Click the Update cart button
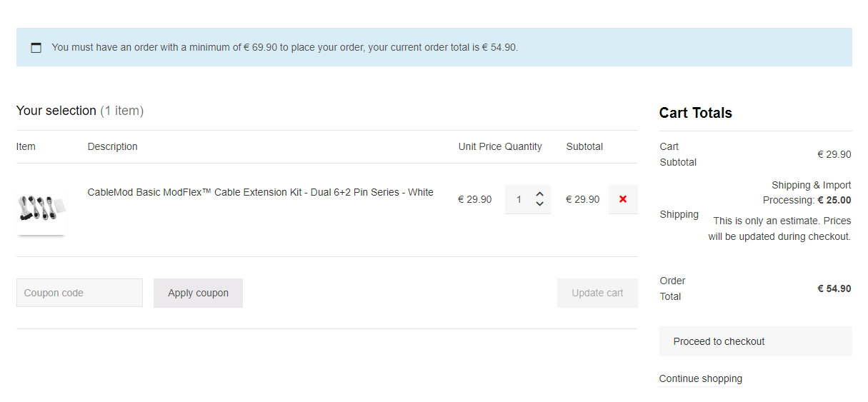This screenshot has height=402, width=868. point(597,293)
